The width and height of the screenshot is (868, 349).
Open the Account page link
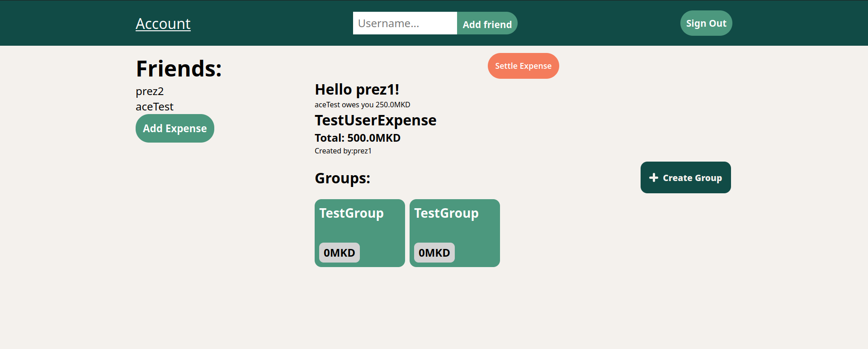[163, 24]
